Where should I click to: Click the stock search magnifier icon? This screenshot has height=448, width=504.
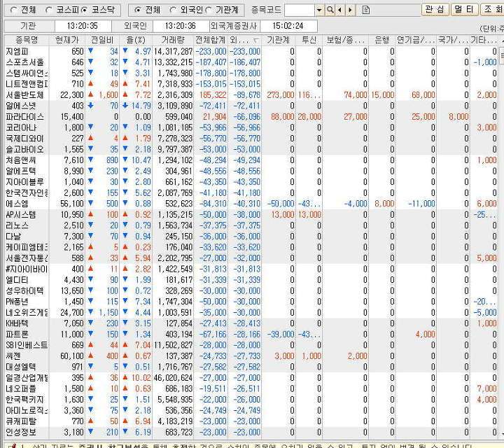click(330, 10)
